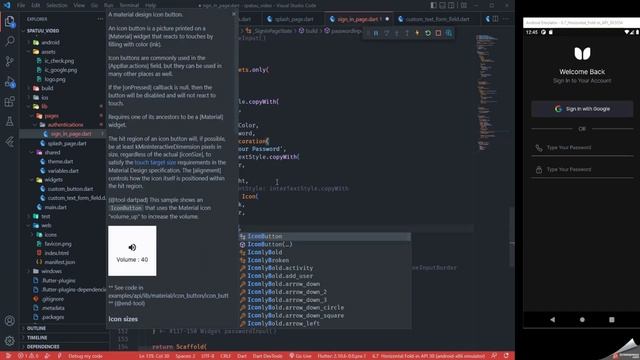Open the Accounts icon in the activity bar

(x=10, y=321)
